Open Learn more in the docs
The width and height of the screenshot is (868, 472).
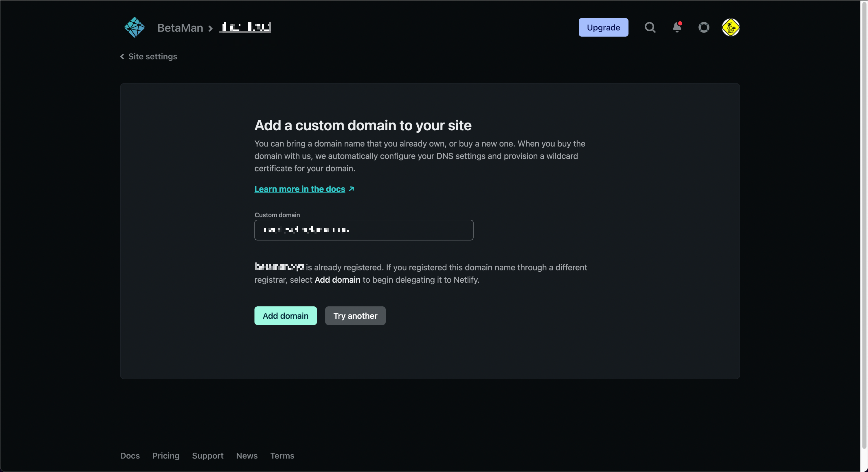299,189
